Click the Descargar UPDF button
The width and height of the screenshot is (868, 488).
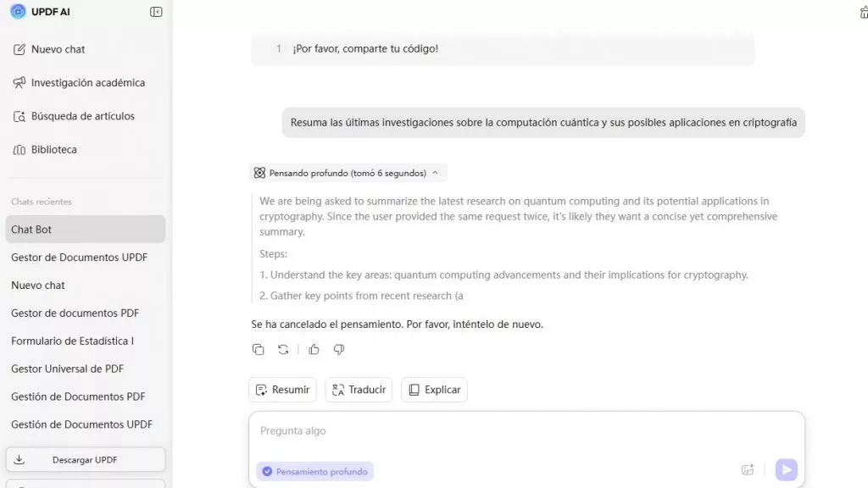pyautogui.click(x=85, y=460)
